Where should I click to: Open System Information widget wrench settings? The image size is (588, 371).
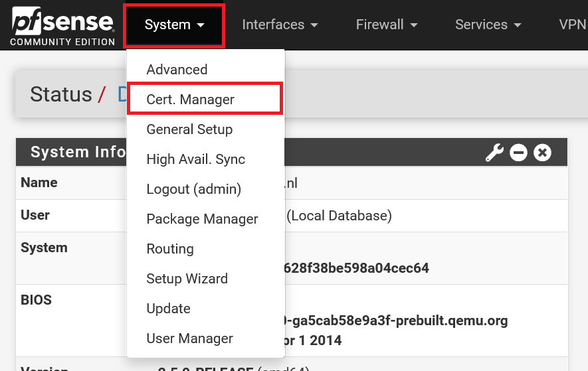pos(494,153)
